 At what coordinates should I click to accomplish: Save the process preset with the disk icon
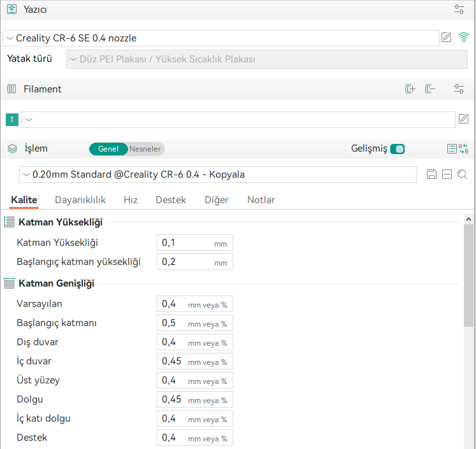click(x=431, y=175)
